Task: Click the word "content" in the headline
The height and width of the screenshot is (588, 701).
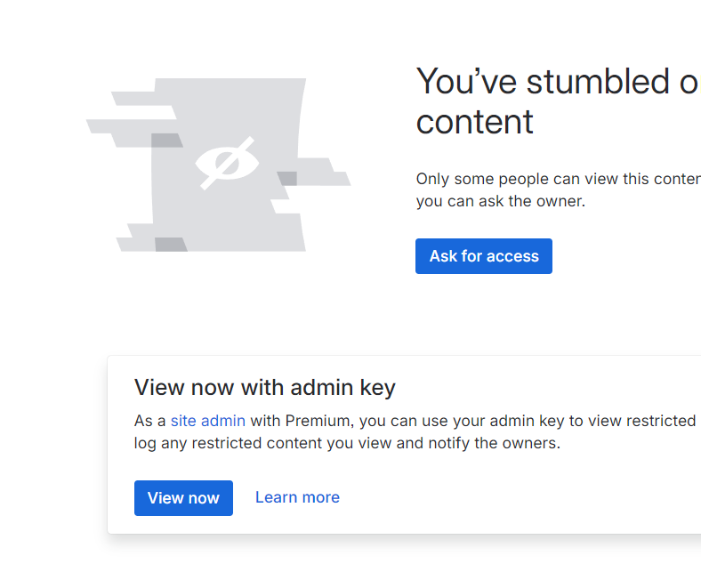Action: click(x=474, y=122)
